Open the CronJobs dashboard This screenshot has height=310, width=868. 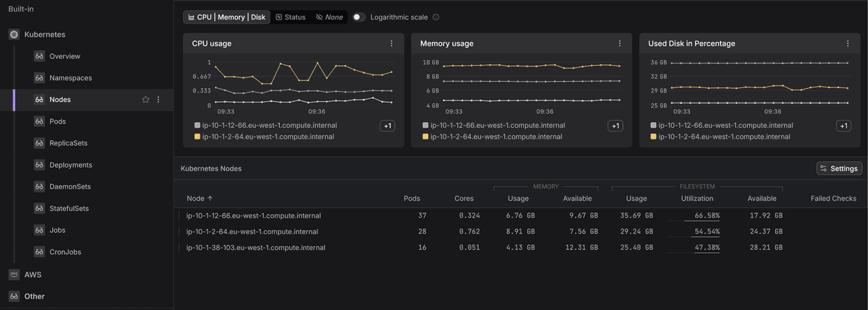pyautogui.click(x=65, y=251)
